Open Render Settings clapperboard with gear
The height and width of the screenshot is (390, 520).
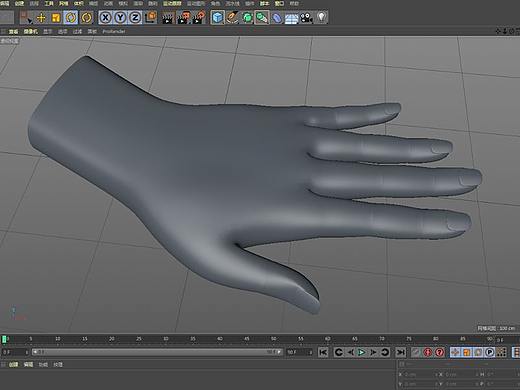pyautogui.click(x=199, y=17)
